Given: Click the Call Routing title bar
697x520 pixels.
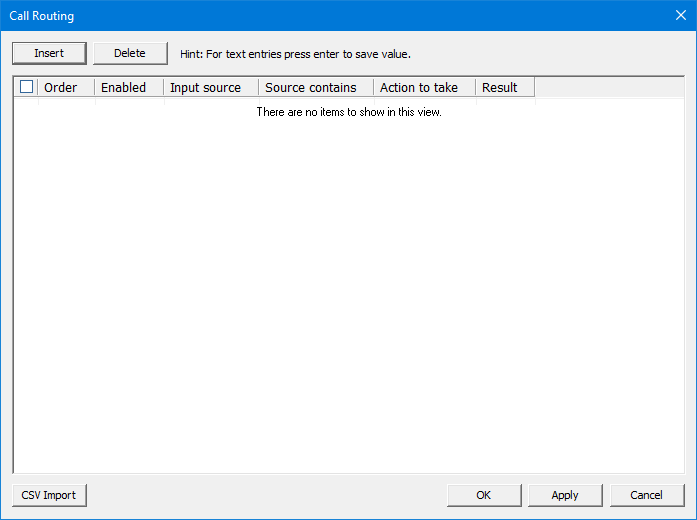Looking at the screenshot, I should pos(300,15).
